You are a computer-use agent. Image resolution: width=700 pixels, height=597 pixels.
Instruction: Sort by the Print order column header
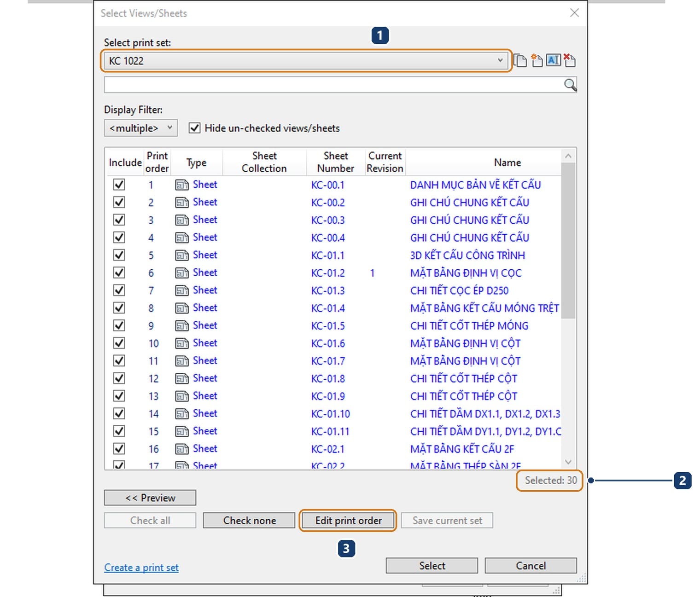coord(157,162)
